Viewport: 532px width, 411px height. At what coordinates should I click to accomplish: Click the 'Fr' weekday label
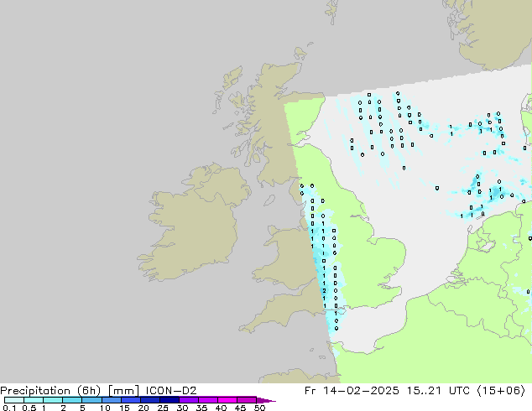click(x=310, y=391)
